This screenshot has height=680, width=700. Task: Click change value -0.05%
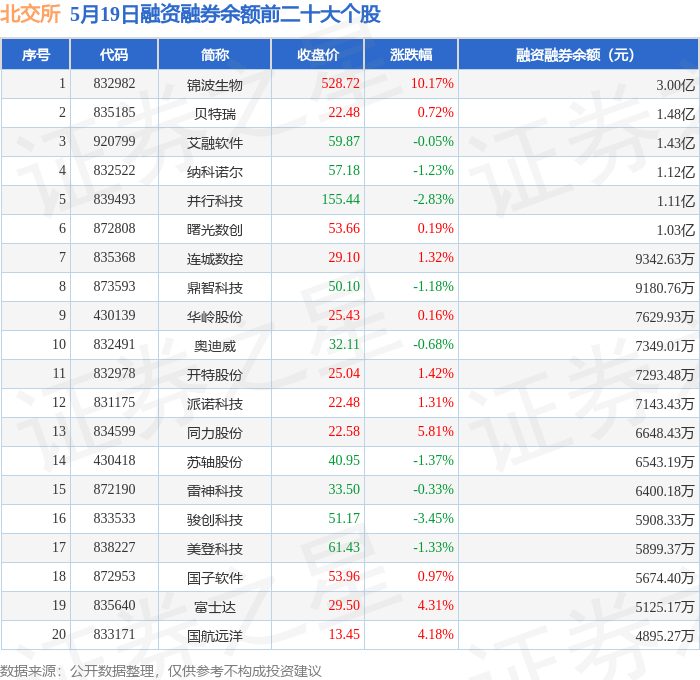pos(433,142)
